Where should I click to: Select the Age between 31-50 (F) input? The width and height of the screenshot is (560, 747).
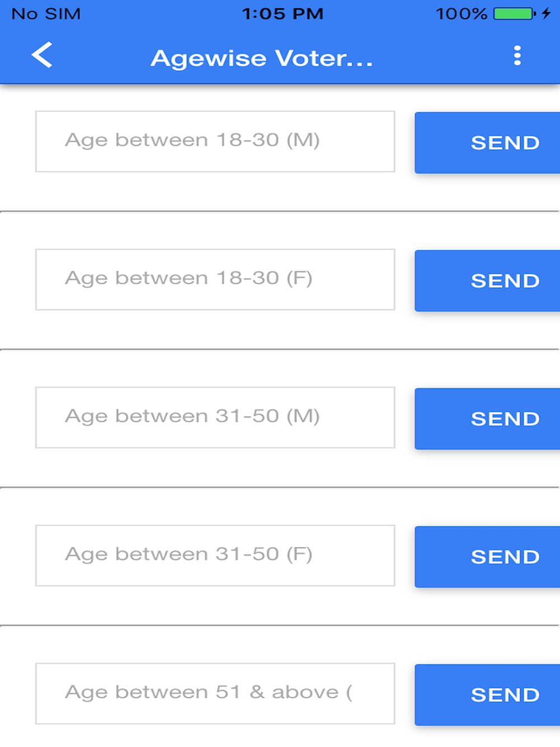[215, 555]
